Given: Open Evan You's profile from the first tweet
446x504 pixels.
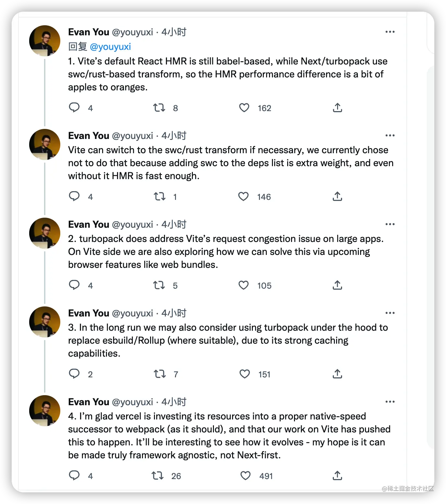Looking at the screenshot, I should pyautogui.click(x=88, y=32).
